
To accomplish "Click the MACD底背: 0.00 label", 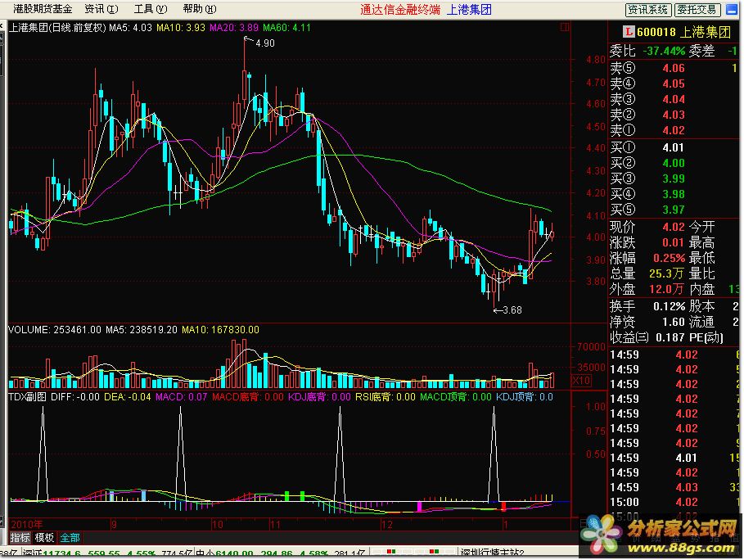I will pyautogui.click(x=248, y=397).
